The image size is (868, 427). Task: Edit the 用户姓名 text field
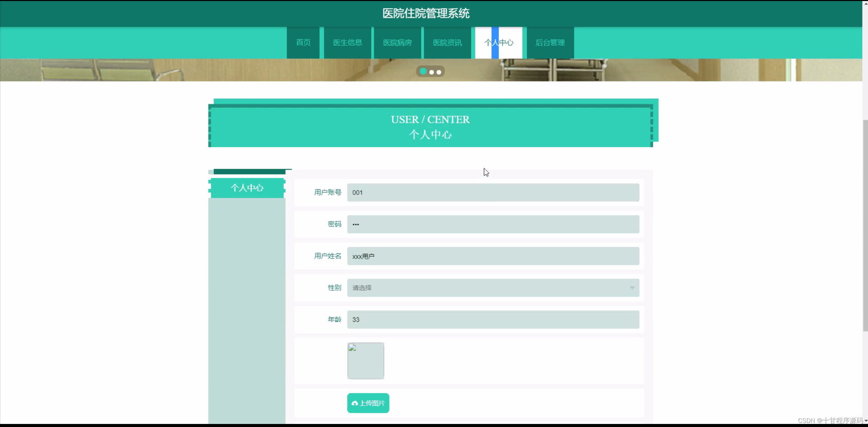click(x=493, y=256)
